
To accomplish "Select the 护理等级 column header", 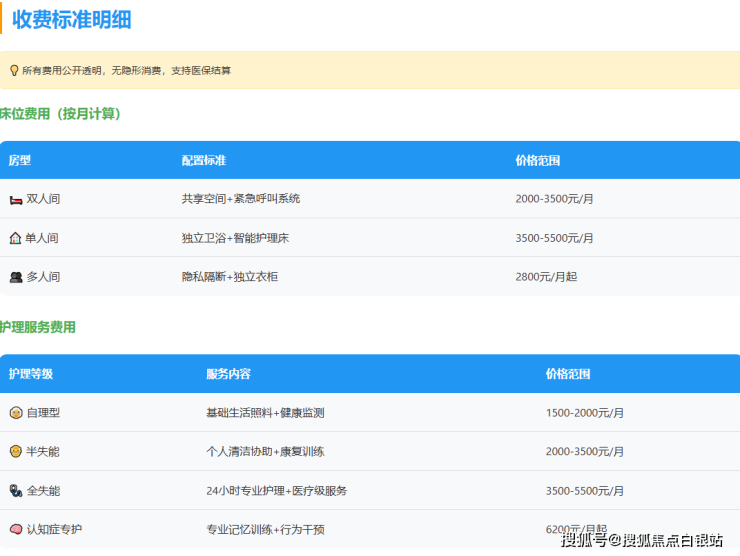I will point(31,374).
